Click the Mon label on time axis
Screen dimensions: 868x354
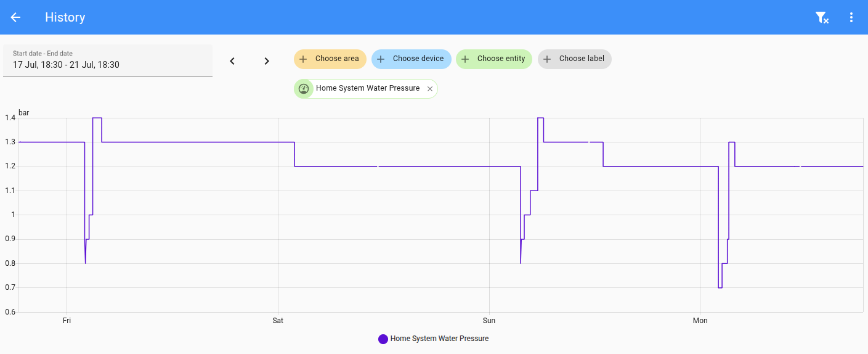700,321
